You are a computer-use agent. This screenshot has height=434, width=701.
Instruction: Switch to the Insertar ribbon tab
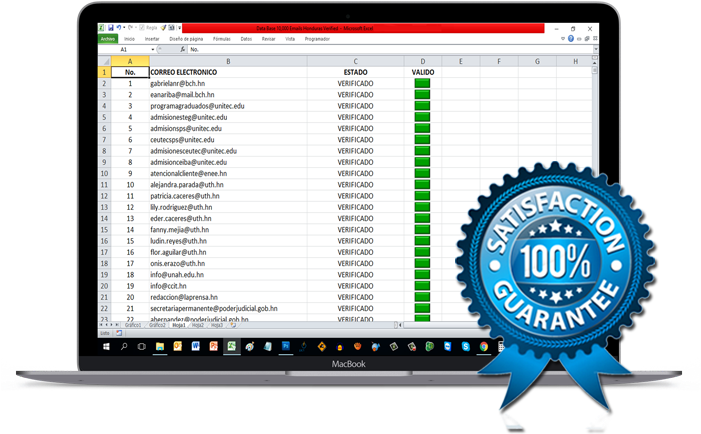click(152, 39)
